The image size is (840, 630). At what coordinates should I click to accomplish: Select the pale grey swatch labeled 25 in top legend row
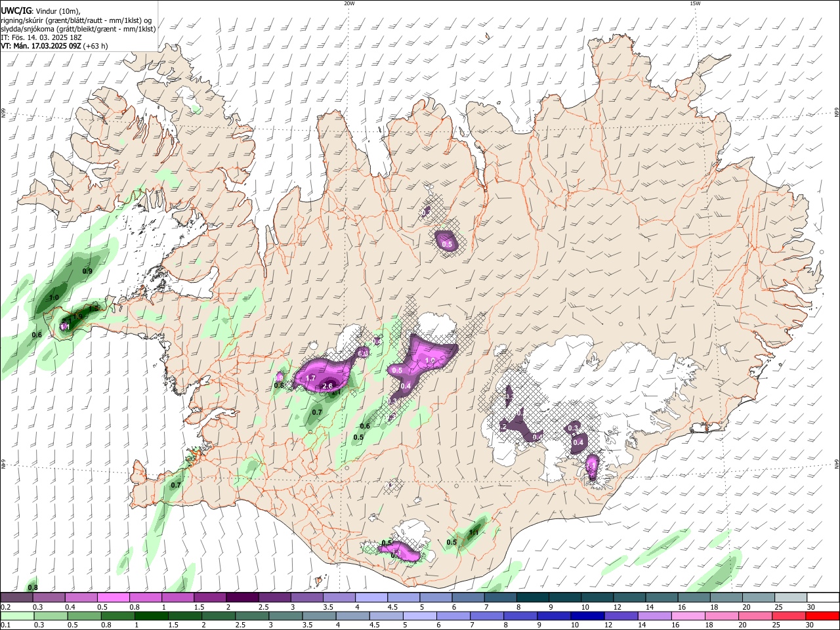tap(791, 598)
